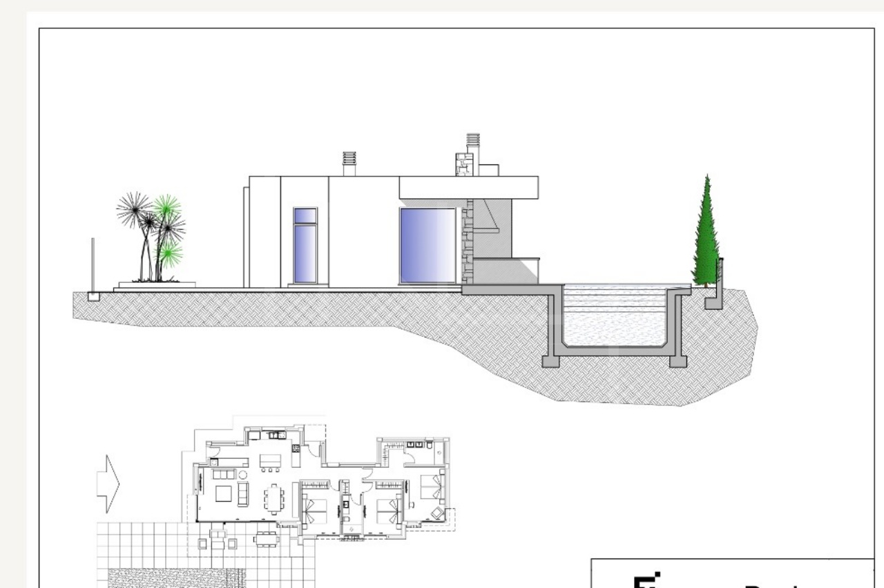The width and height of the screenshot is (884, 588).
Task: Click the stone-clad column by glass door
Action: (467, 242)
